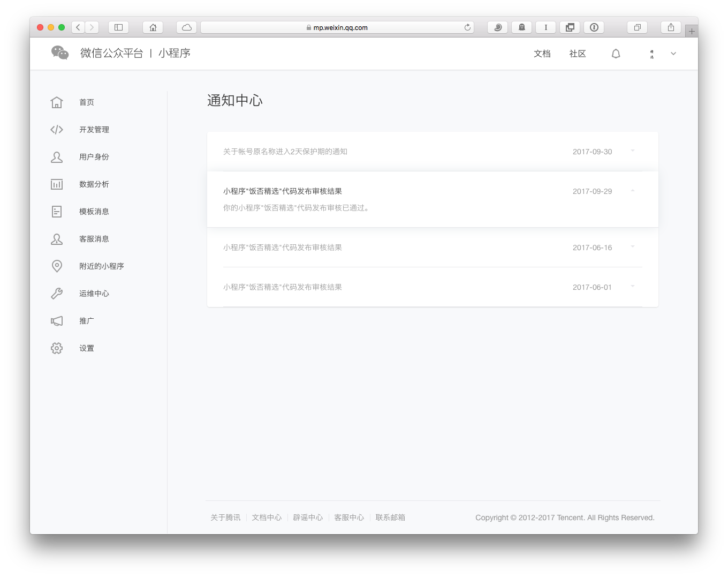
Task: Open the notification bell icon
Action: [x=616, y=54]
